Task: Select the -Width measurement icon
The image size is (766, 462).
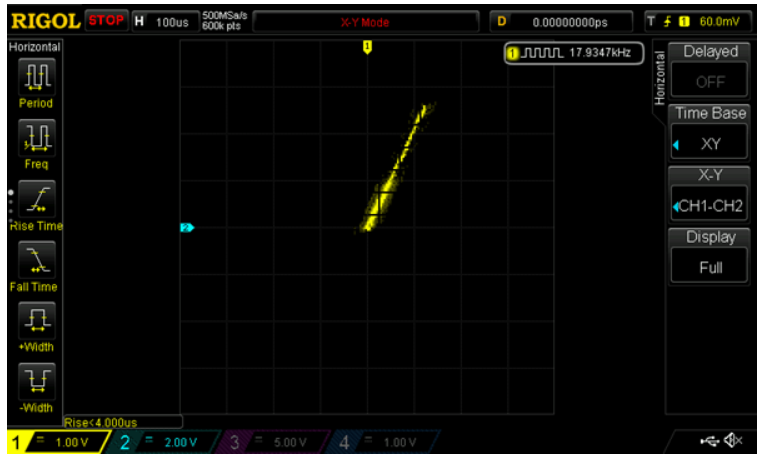Action: (x=35, y=381)
